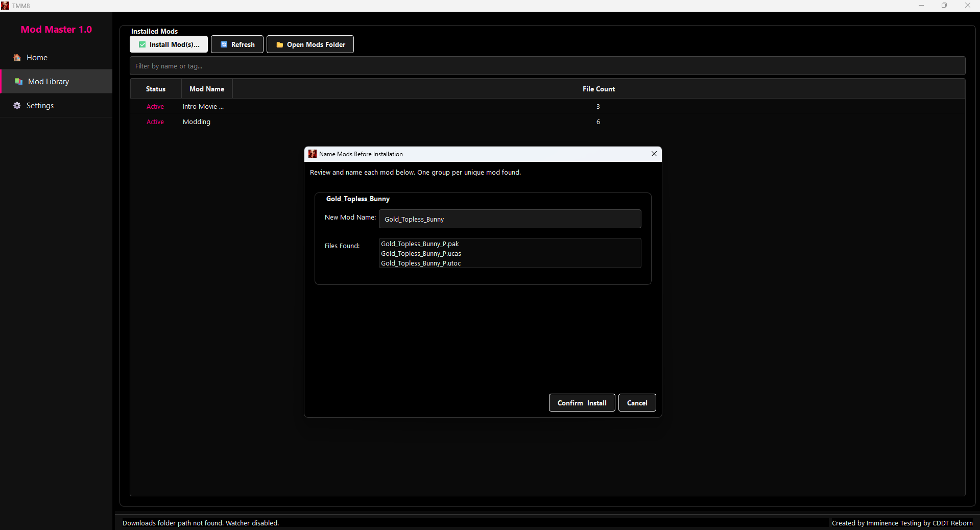
Task: Click the refresh icon on the Refresh button
Action: click(225, 44)
